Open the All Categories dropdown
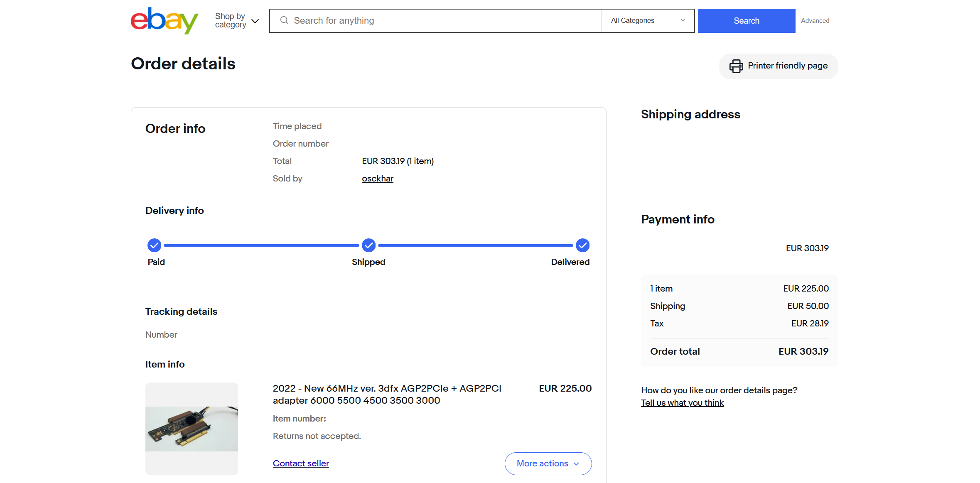This screenshot has height=483, width=980. point(648,20)
